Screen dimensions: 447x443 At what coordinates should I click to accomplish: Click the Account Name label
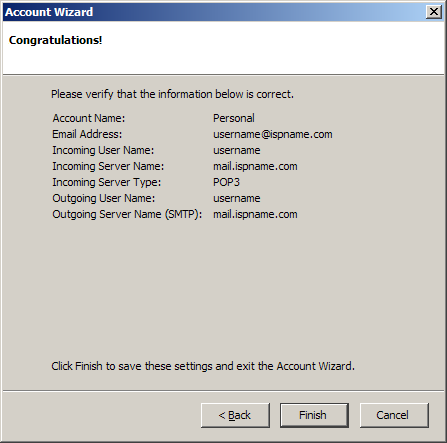(89, 118)
